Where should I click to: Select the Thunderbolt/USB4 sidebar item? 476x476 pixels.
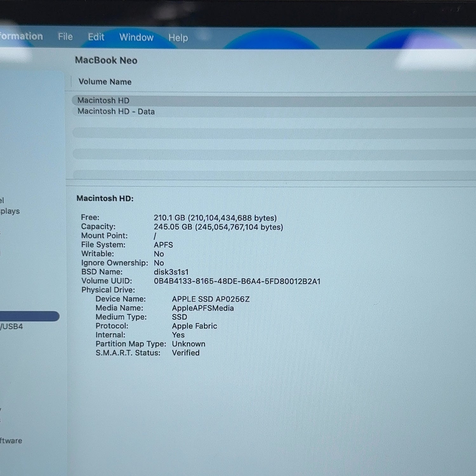[x=11, y=327]
